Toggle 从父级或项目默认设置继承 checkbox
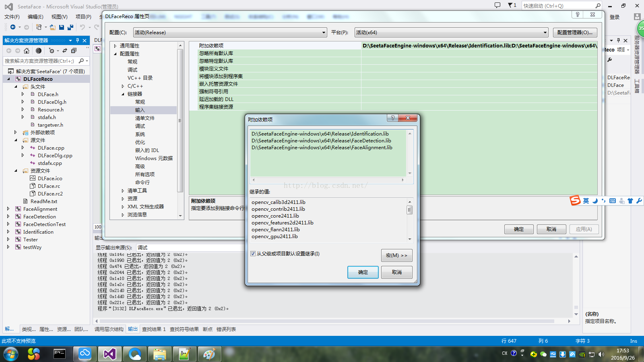 pos(253,253)
